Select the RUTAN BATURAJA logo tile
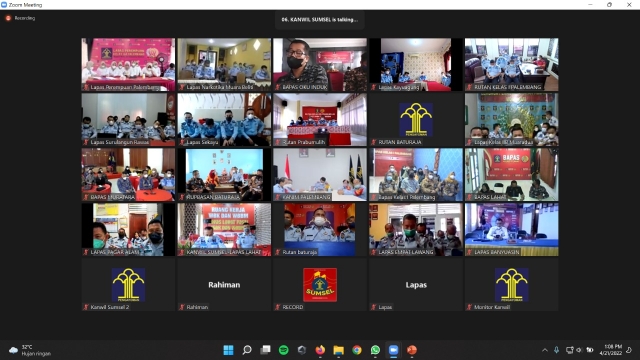This screenshot has width=640, height=360. click(416, 120)
